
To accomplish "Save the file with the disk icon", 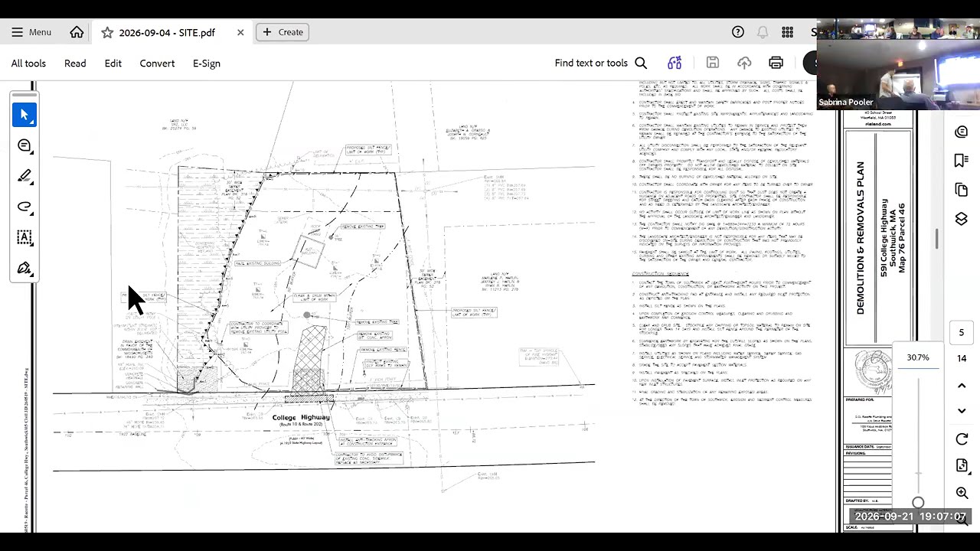I will [x=713, y=63].
